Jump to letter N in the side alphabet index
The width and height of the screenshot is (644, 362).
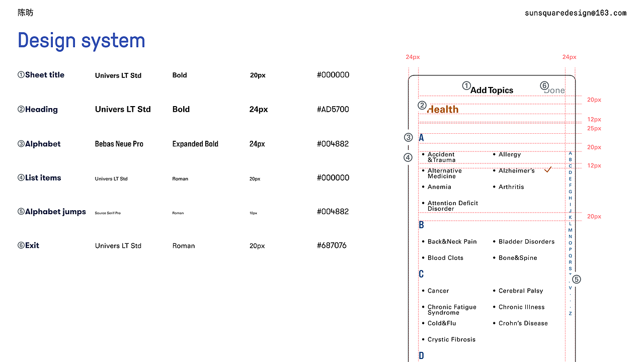[570, 236]
